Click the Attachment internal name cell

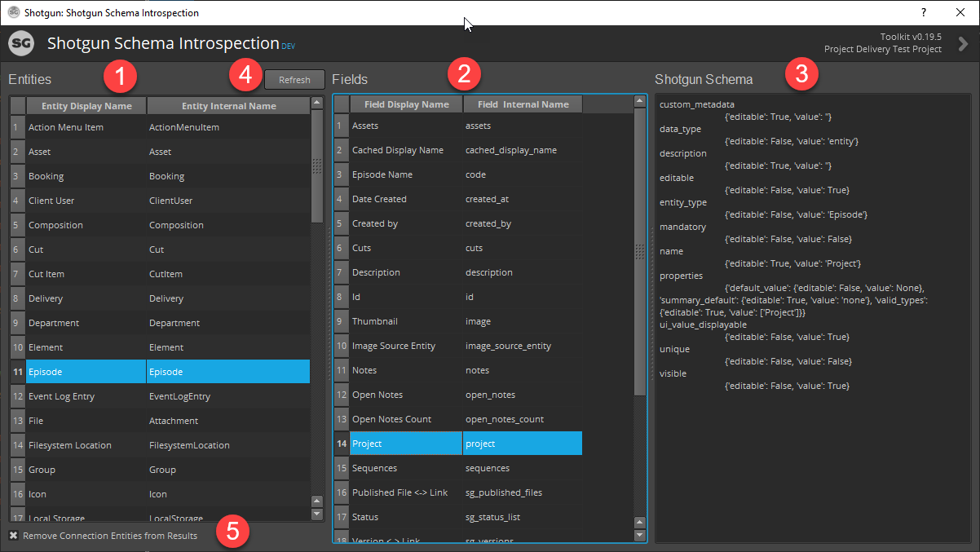(x=228, y=421)
